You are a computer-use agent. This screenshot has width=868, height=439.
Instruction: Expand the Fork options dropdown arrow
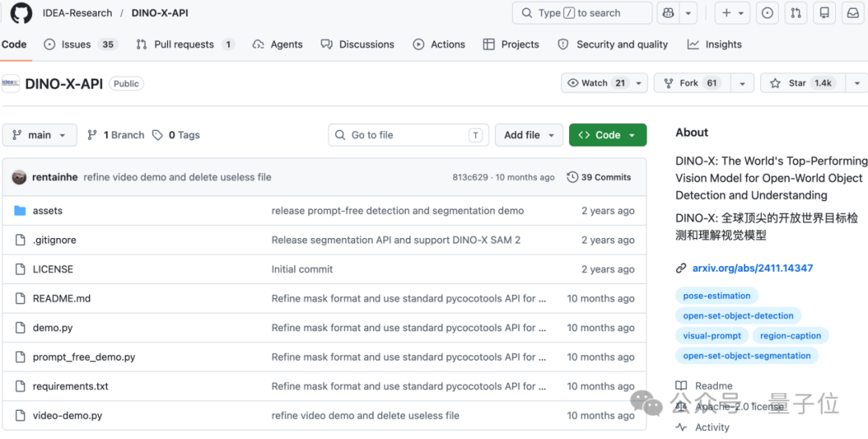pos(743,83)
